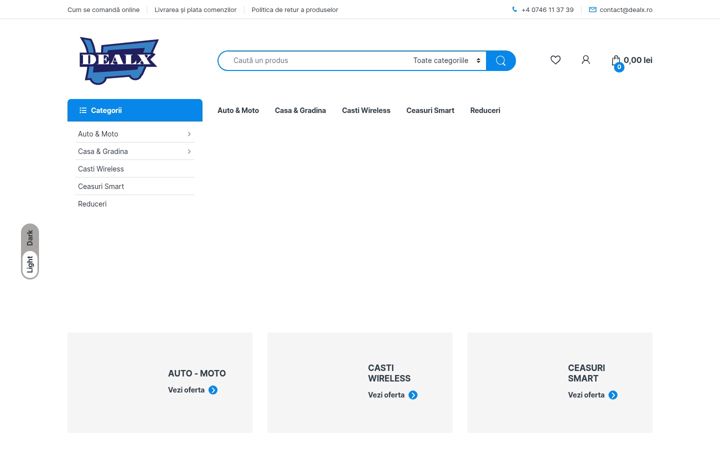This screenshot has height=450, width=720.
Task: Open Ceasuri Smart in top navigation
Action: point(430,110)
